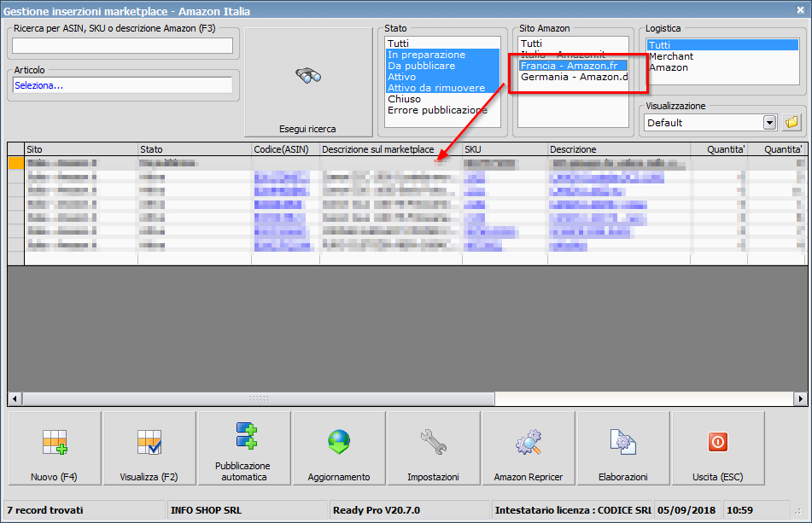Select Attivo status
Viewport: 812px width, 523px height.
[x=443, y=77]
